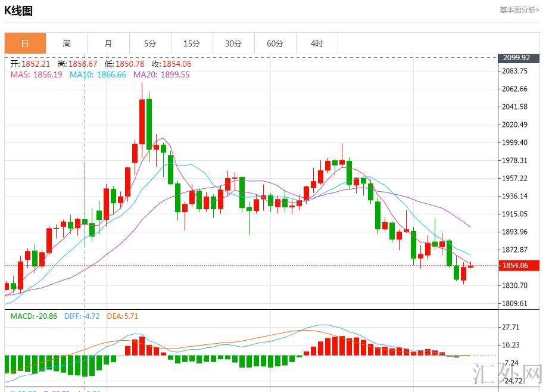Image resolution: width=549 pixels, height=392 pixels.
Task: Open the 5分 interval tab
Action: pos(150,43)
